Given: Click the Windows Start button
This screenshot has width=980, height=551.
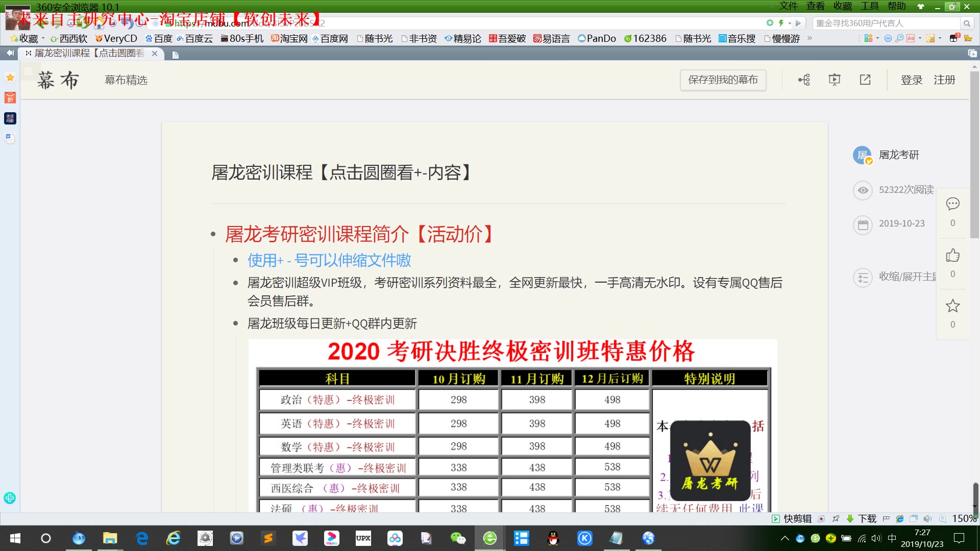Looking at the screenshot, I should coord(15,538).
